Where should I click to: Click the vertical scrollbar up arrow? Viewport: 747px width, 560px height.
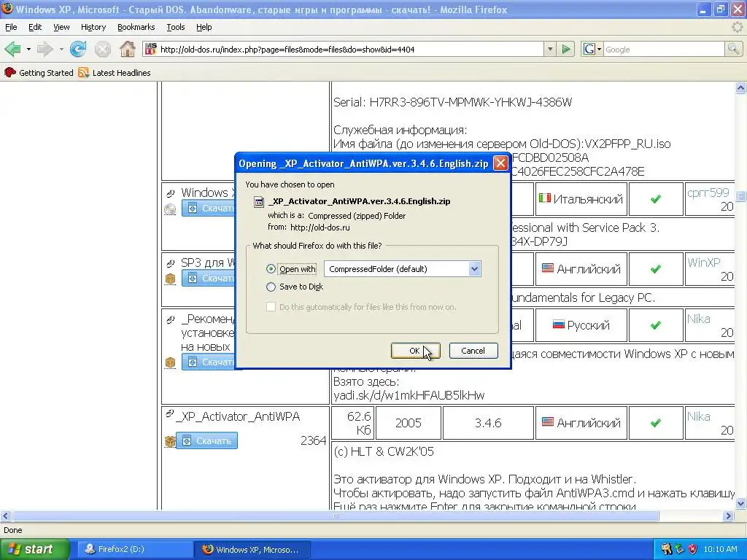[x=741, y=87]
